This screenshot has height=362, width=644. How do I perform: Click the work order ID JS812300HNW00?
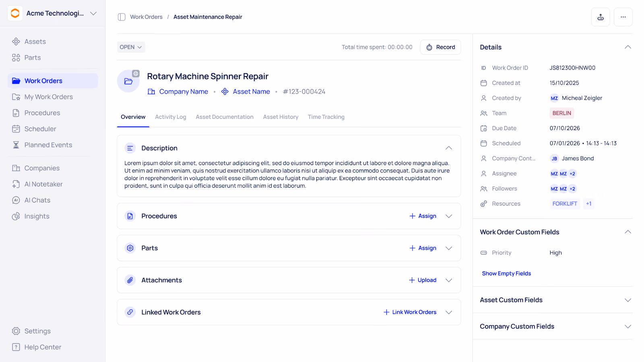point(572,68)
